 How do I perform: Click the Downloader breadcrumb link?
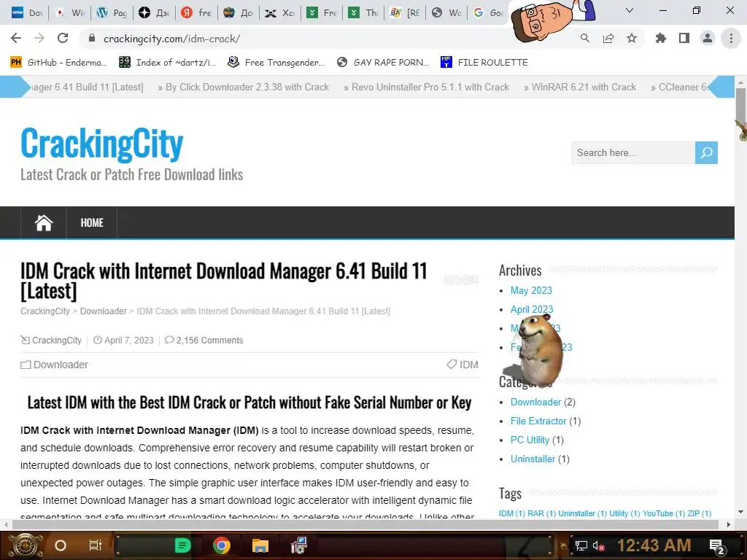pyautogui.click(x=104, y=311)
